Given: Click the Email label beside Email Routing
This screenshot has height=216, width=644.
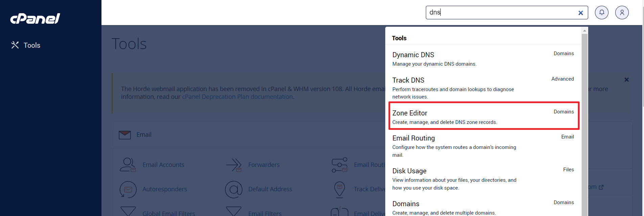Looking at the screenshot, I should (568, 137).
